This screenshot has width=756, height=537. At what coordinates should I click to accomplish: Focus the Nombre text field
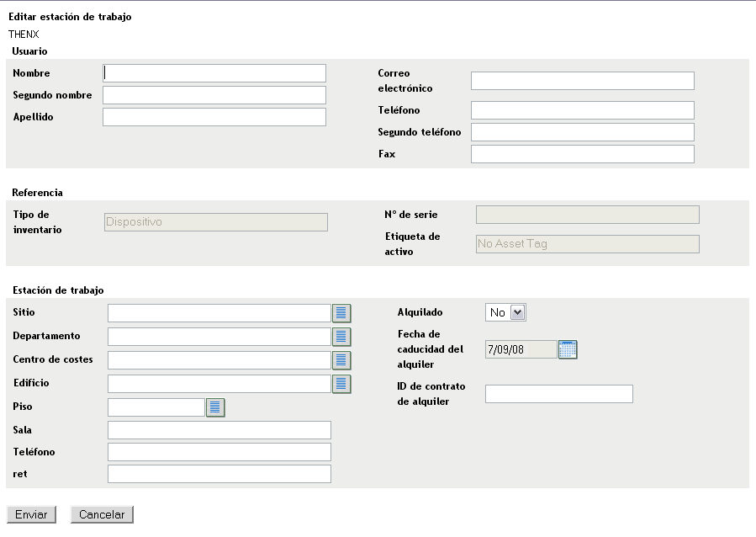[214, 73]
